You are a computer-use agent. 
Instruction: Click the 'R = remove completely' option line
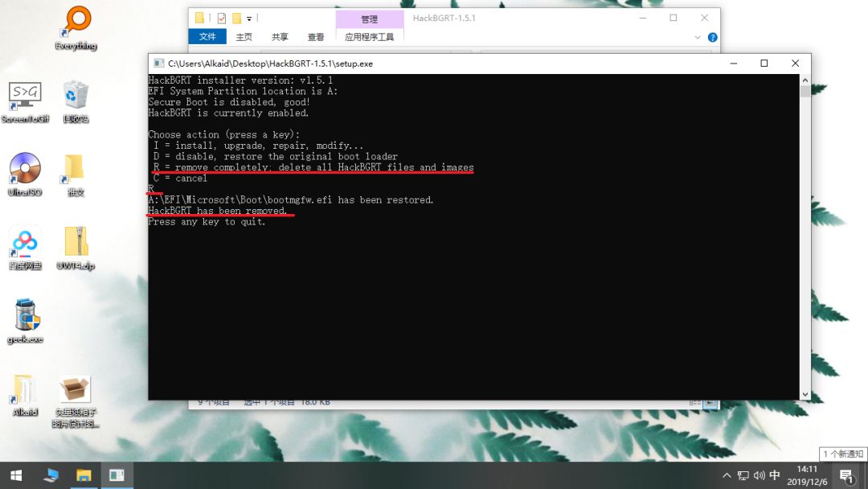[313, 167]
